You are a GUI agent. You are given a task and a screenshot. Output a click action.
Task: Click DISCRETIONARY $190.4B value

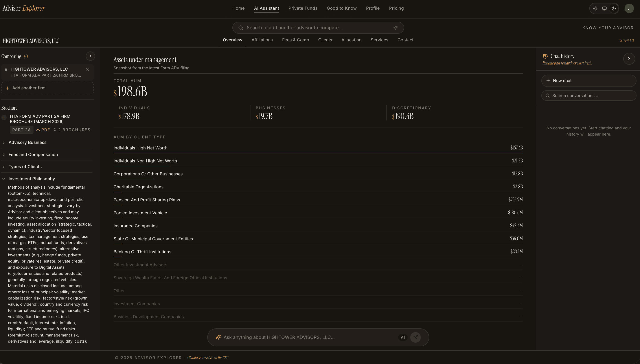(x=403, y=116)
